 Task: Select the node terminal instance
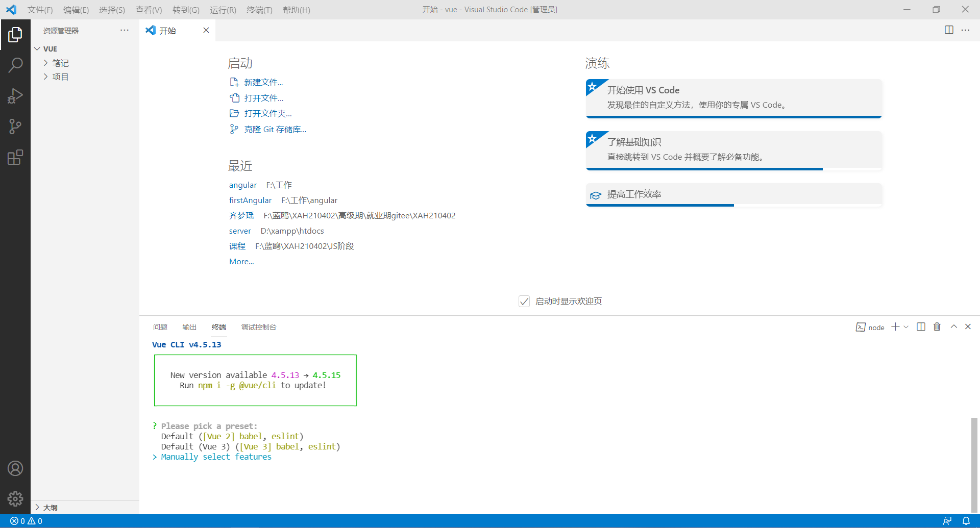click(870, 328)
